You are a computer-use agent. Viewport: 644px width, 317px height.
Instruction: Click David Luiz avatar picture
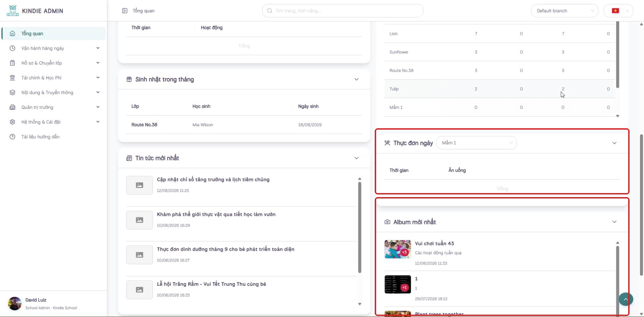tap(15, 304)
